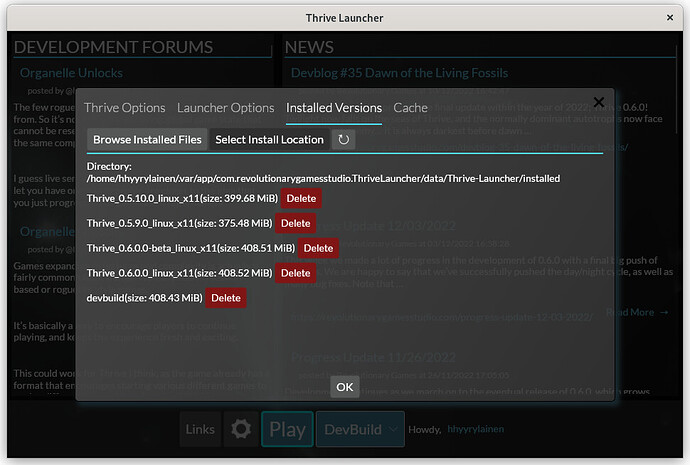Click Thrive_0.5.9.0_linux_x11 size label

pyautogui.click(x=180, y=223)
